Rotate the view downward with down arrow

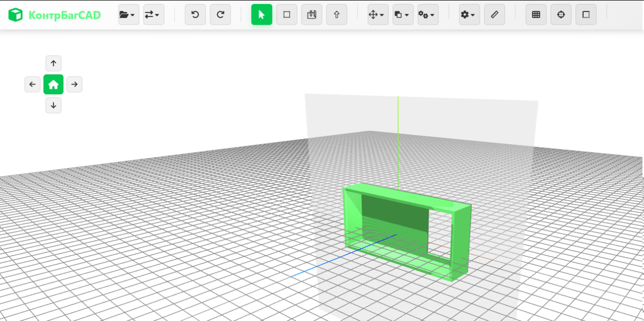click(53, 106)
